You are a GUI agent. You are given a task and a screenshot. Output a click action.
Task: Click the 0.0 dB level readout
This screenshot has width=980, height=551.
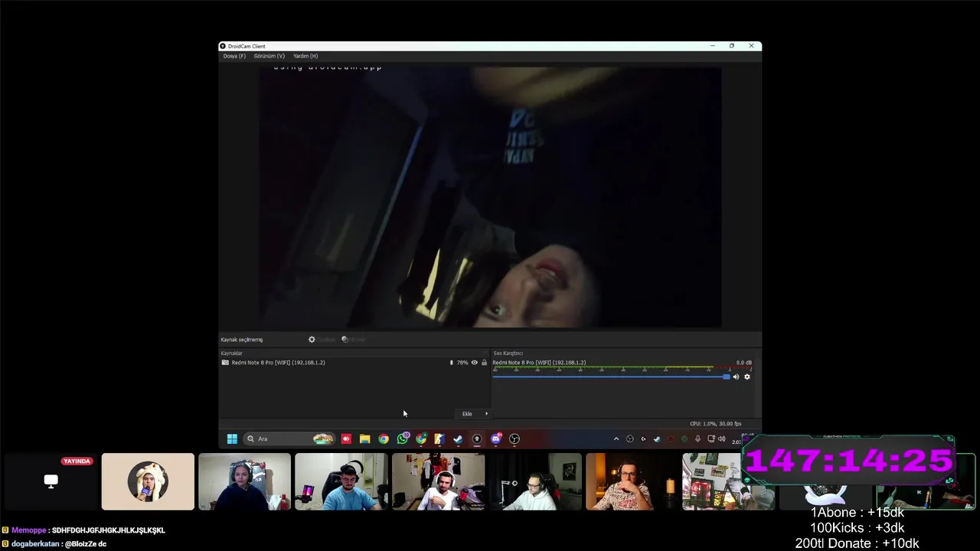coord(744,363)
